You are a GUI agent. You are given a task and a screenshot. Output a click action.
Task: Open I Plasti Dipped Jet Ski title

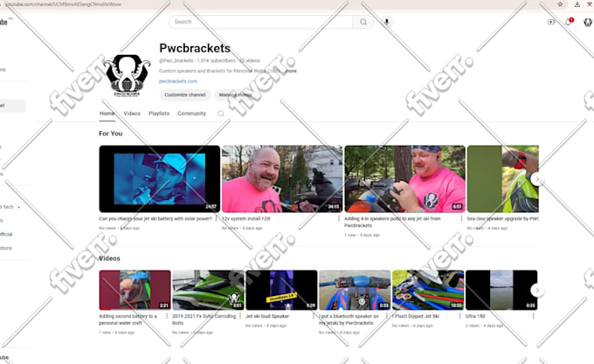coord(416,316)
